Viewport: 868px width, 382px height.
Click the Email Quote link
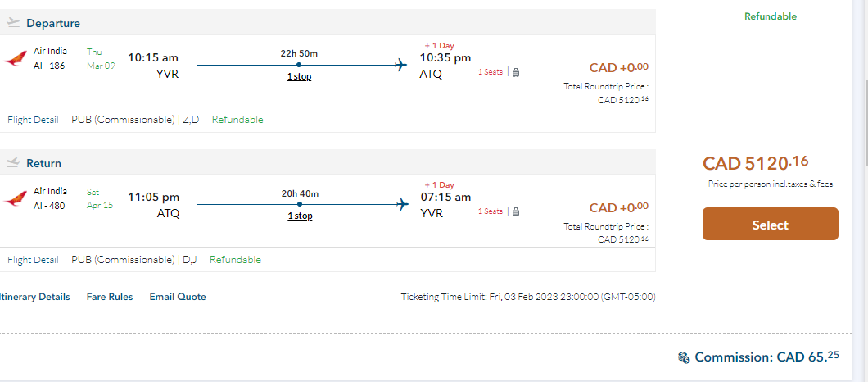point(178,297)
